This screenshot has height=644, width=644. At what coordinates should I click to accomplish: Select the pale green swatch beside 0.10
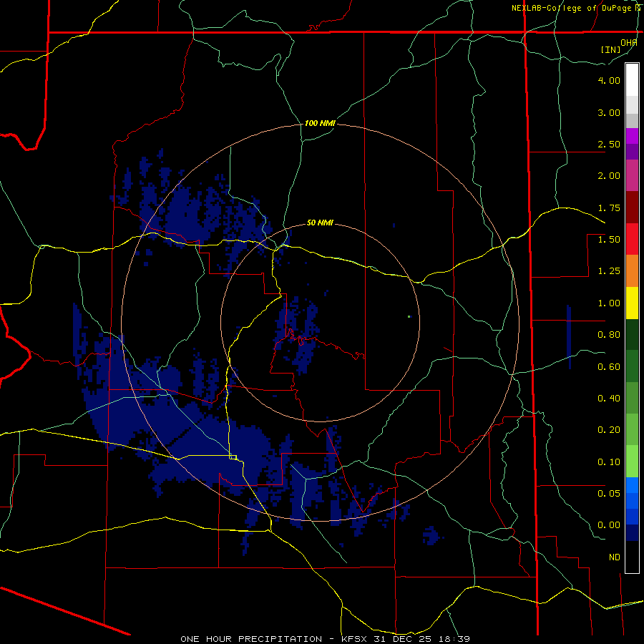tap(632, 462)
